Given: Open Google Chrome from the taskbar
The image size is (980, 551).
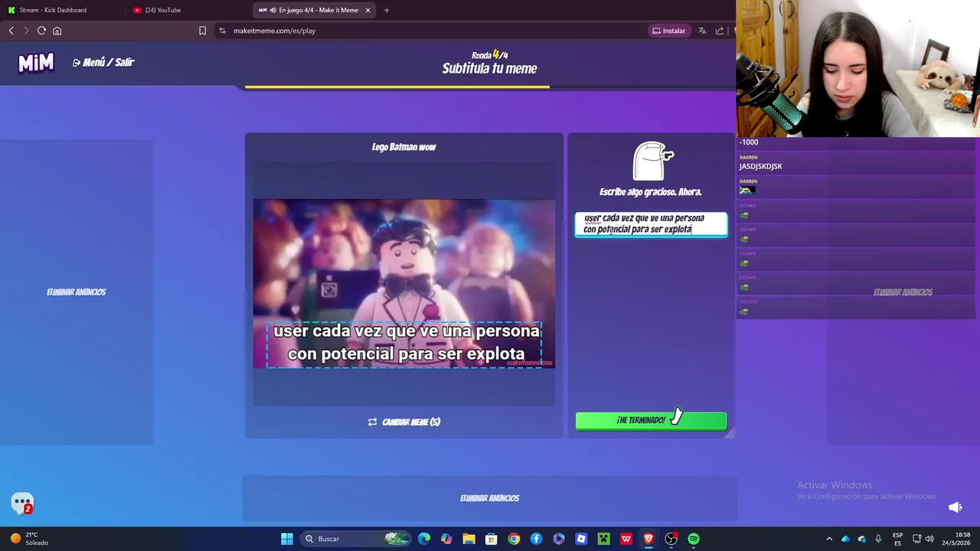Looking at the screenshot, I should click(514, 539).
